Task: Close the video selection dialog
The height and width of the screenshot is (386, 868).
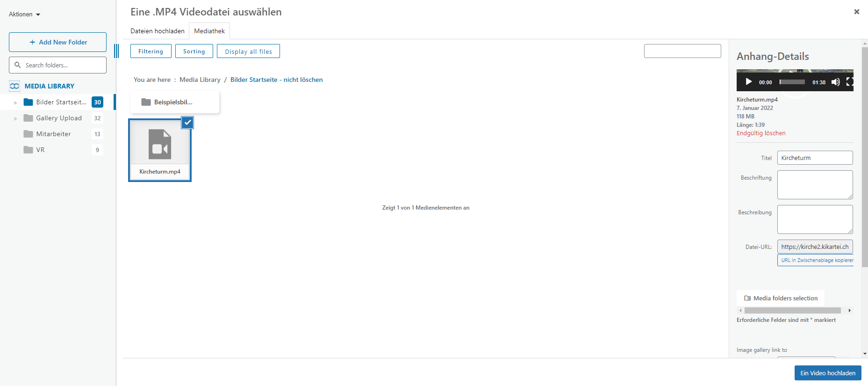Action: (856, 12)
